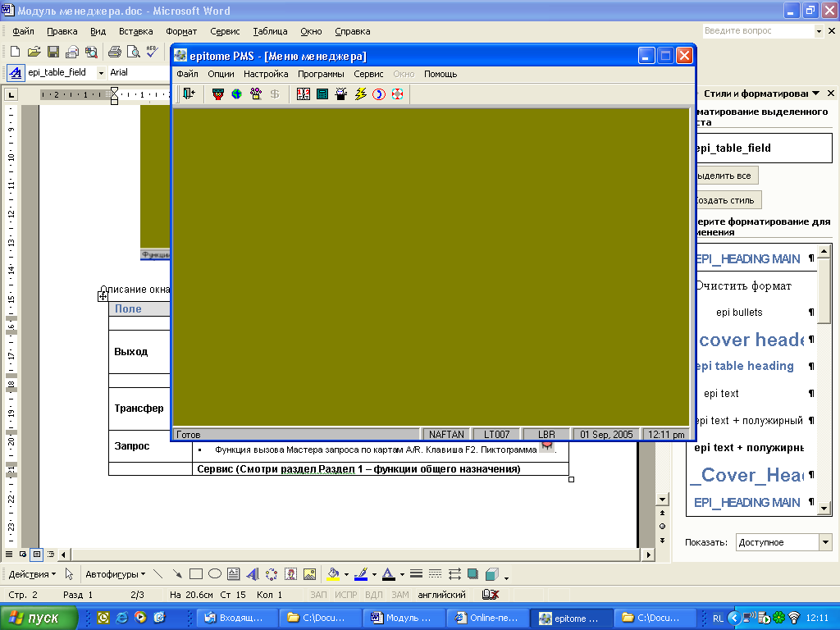Open the Стили и форматирование pane menu arrow

tap(816, 94)
